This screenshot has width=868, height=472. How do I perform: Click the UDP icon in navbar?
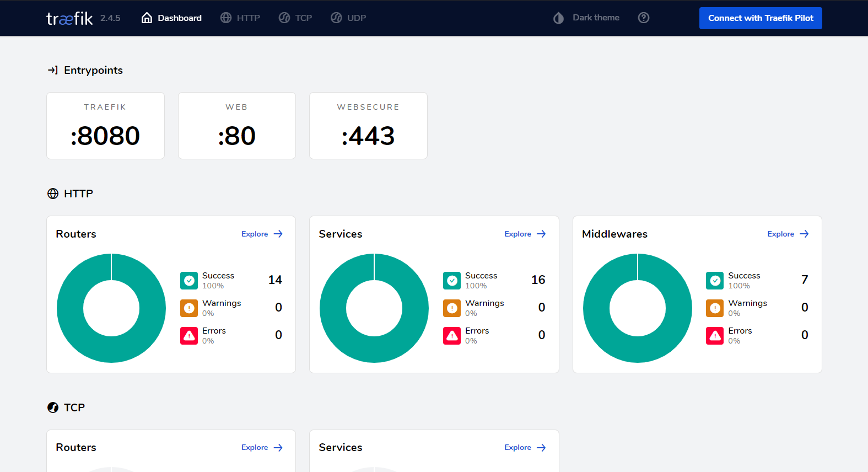(x=336, y=18)
